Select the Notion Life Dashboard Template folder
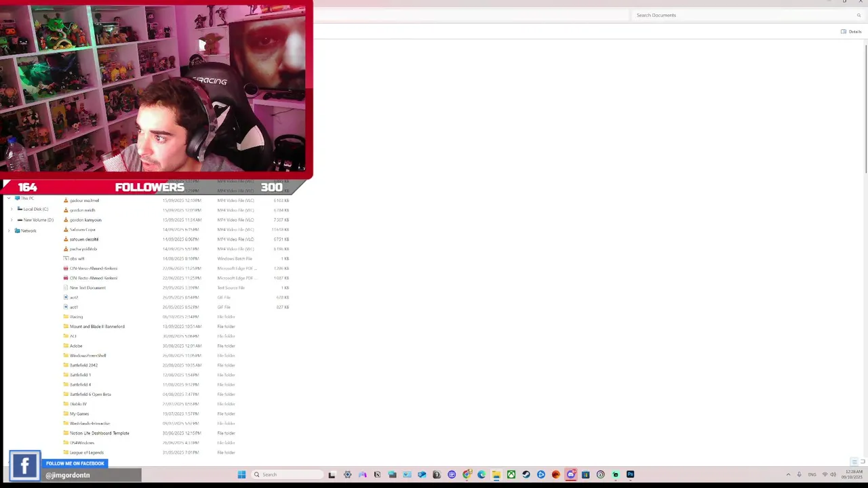The image size is (868, 488). 99,433
